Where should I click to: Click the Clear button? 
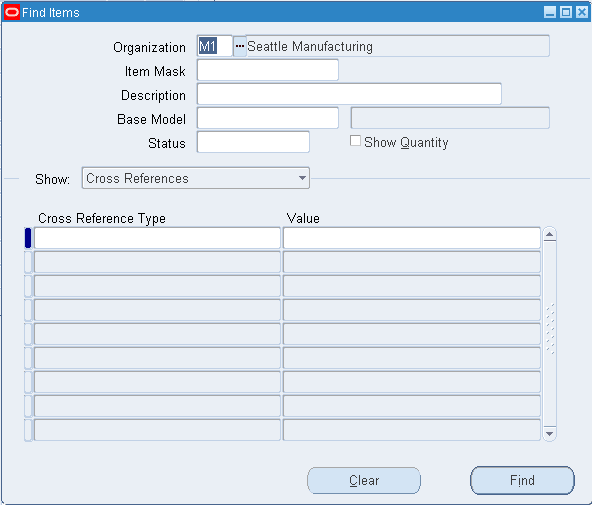[x=364, y=480]
